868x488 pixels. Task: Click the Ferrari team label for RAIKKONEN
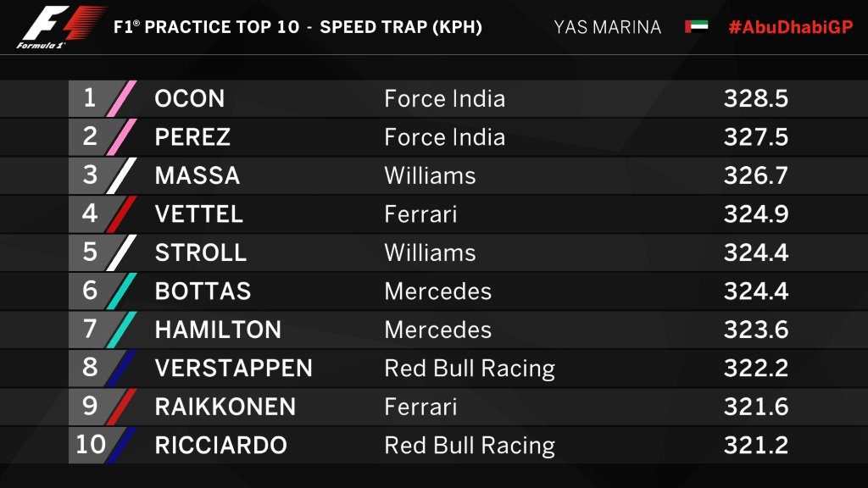(420, 407)
